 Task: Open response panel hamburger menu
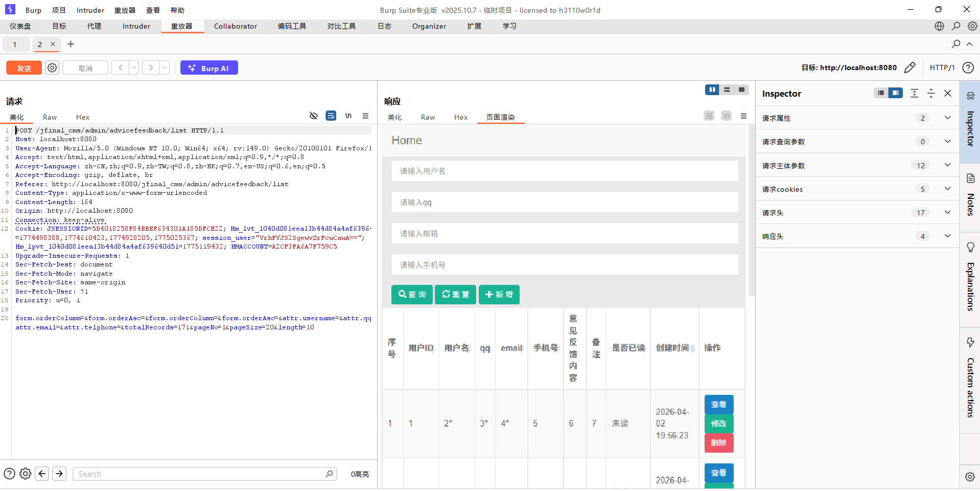pyautogui.click(x=743, y=116)
